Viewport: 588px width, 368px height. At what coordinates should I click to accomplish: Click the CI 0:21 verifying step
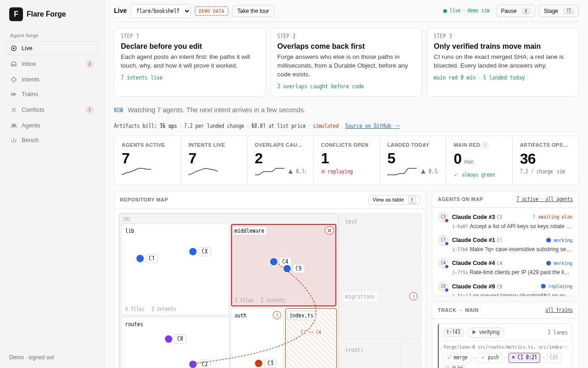(x=524, y=358)
